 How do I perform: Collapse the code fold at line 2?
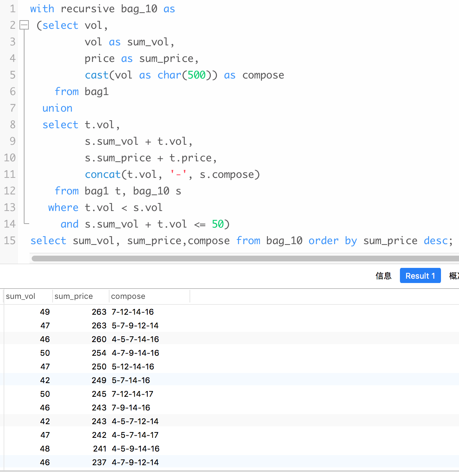click(24, 25)
